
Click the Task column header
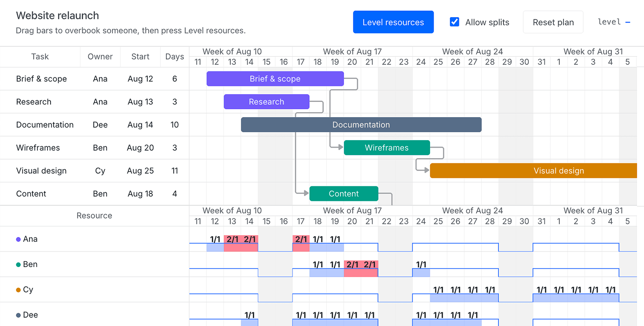(40, 56)
